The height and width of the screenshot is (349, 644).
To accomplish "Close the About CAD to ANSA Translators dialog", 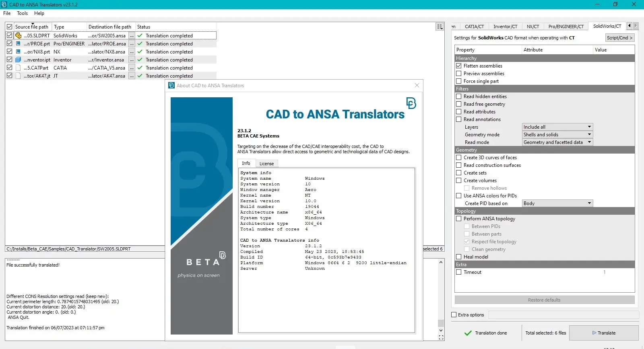I will (x=417, y=85).
